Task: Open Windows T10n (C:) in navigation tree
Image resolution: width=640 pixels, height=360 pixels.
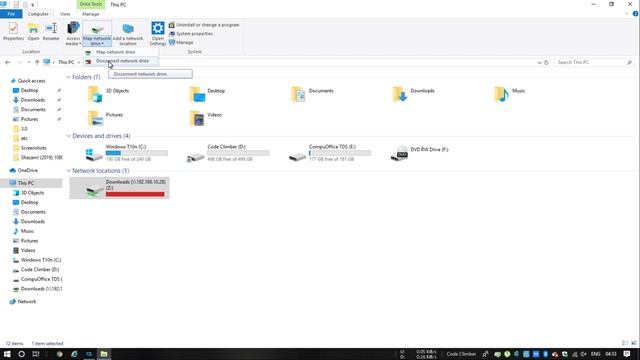Action: point(40,260)
